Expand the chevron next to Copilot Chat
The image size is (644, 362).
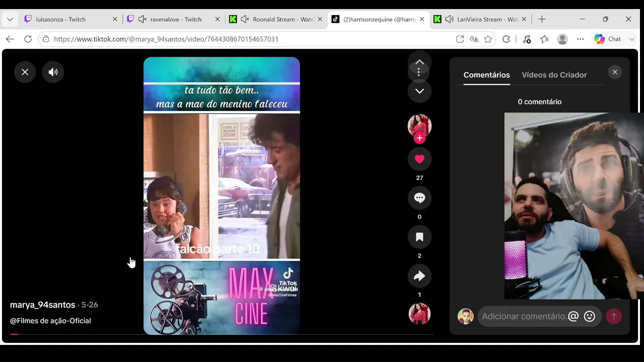coord(632,39)
